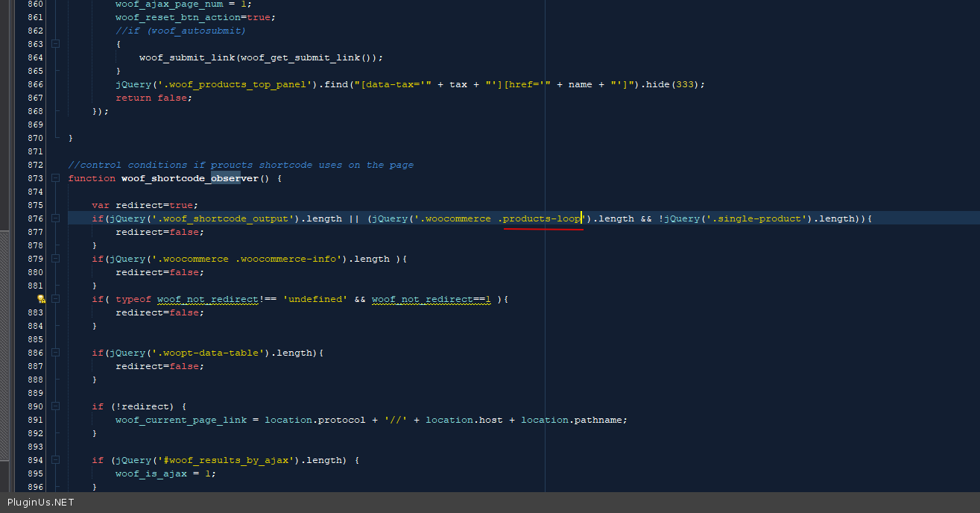
Task: Fold the woof_results_by_ajax if block
Action: pos(55,460)
